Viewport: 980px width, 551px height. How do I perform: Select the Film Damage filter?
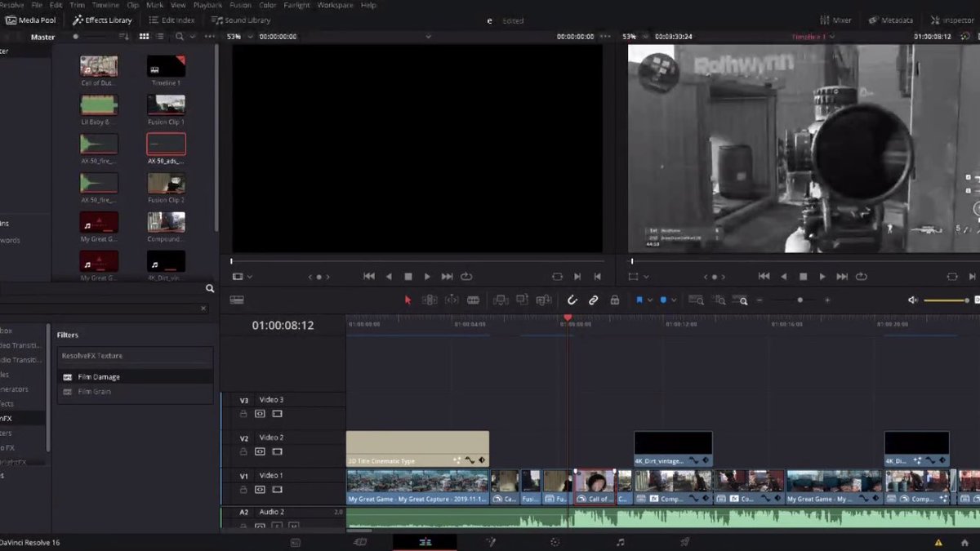point(136,377)
